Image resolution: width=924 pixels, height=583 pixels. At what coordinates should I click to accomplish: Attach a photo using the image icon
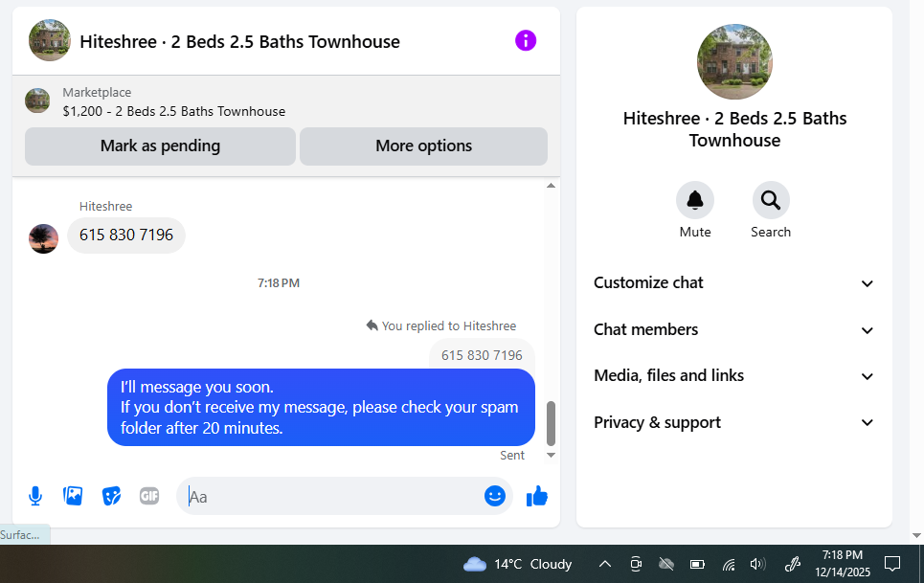click(73, 496)
